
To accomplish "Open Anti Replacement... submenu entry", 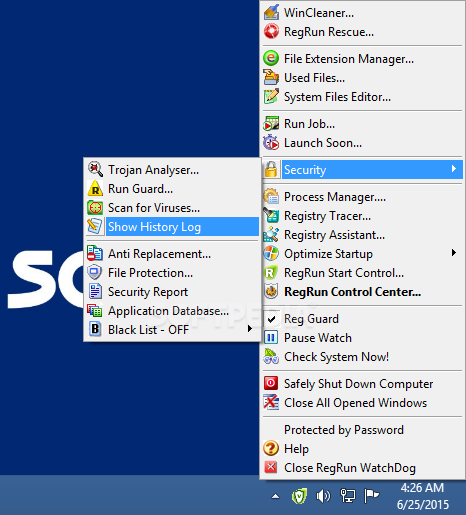I will (x=172, y=254).
